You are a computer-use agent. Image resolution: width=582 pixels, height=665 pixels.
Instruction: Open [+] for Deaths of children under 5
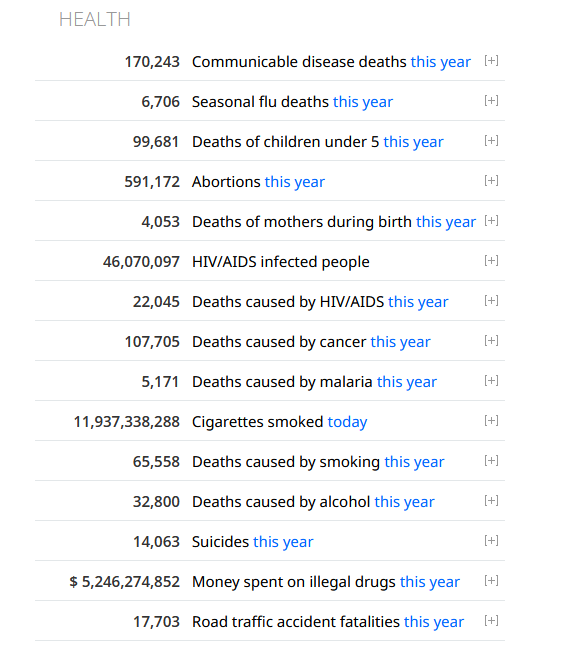pyautogui.click(x=491, y=140)
